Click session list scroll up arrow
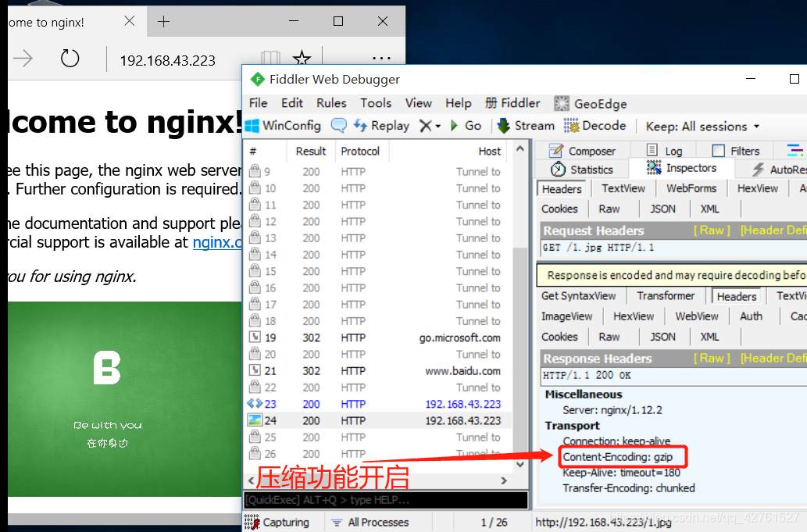This screenshot has width=807, height=532. [x=520, y=148]
